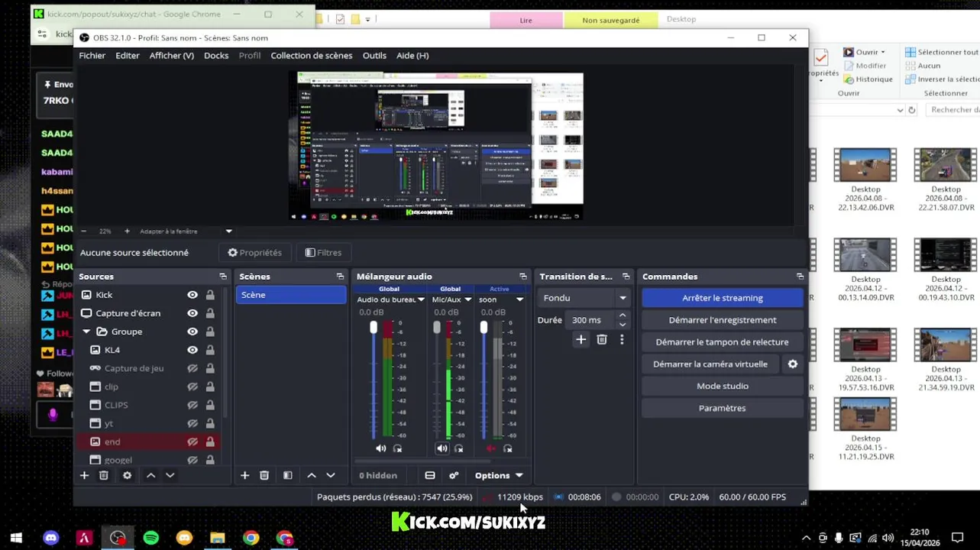The width and height of the screenshot is (980, 550).
Task: Toggle monitoring headphone icon for soon
Action: pyautogui.click(x=507, y=448)
